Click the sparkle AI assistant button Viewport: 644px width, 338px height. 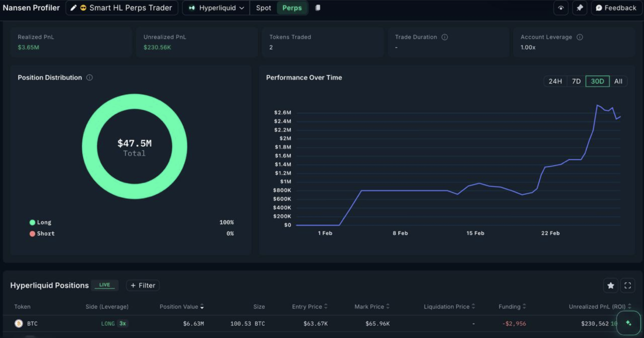tap(628, 323)
